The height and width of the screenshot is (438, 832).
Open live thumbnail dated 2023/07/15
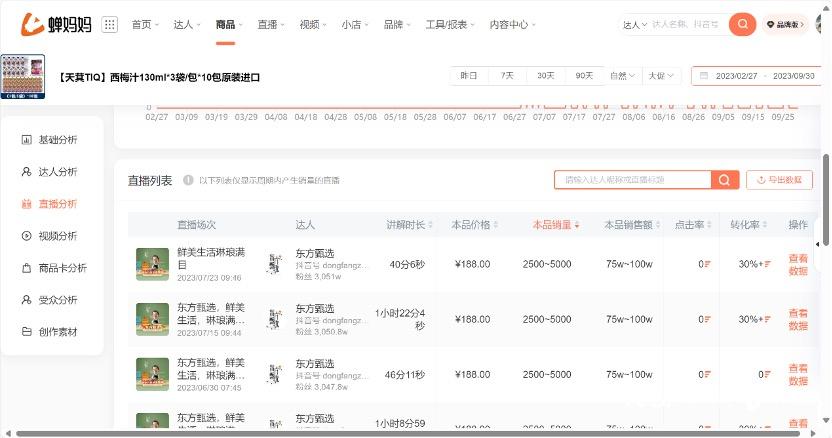[152, 319]
